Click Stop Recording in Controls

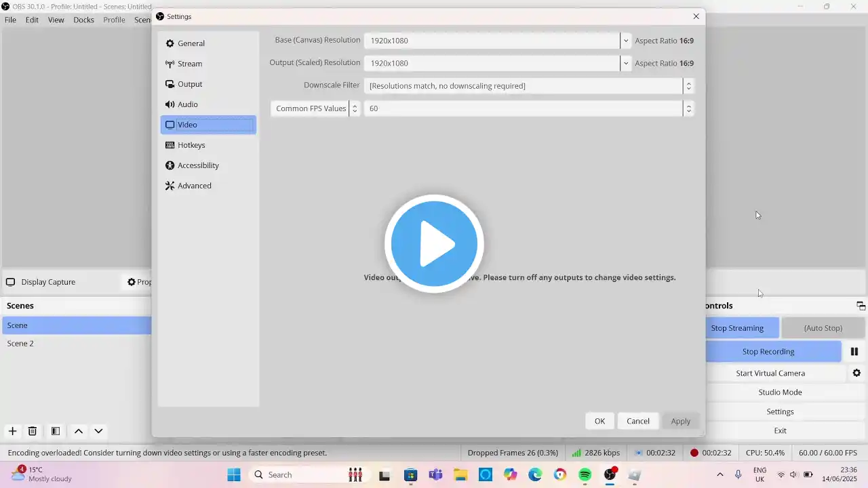point(773,351)
